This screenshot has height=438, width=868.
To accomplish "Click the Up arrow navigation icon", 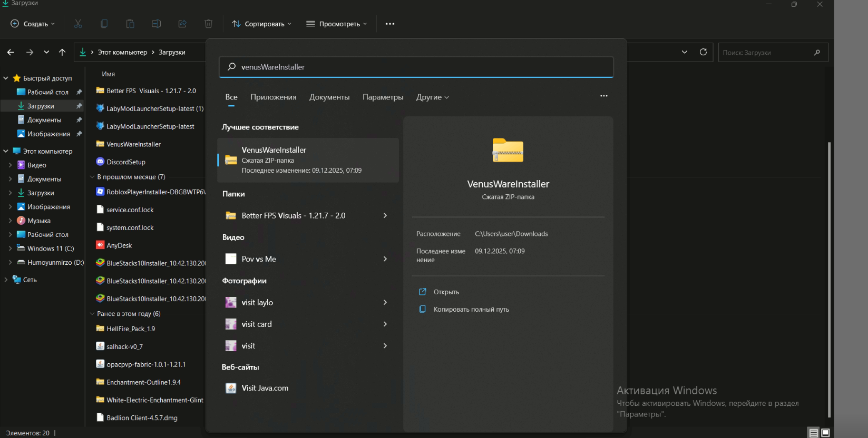I will (62, 52).
